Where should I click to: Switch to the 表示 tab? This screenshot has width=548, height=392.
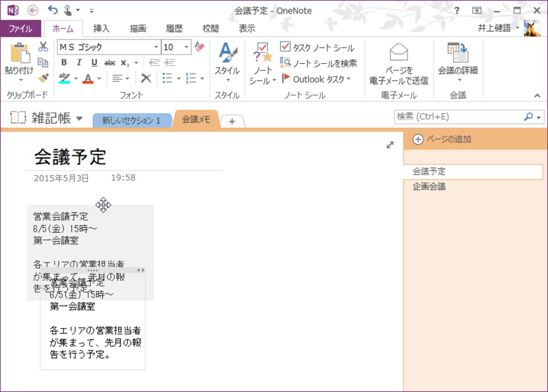[x=247, y=29]
